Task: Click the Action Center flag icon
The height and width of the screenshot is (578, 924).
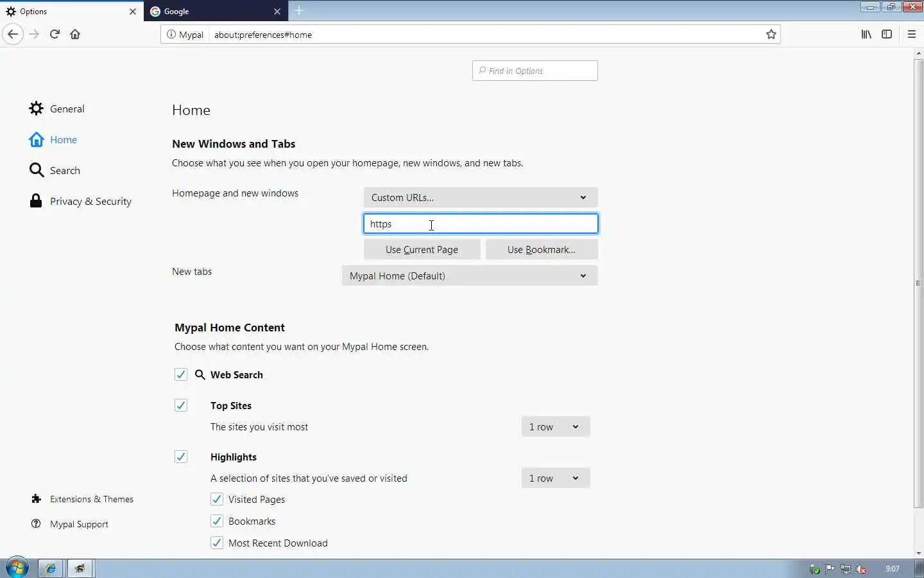Action: (830, 569)
